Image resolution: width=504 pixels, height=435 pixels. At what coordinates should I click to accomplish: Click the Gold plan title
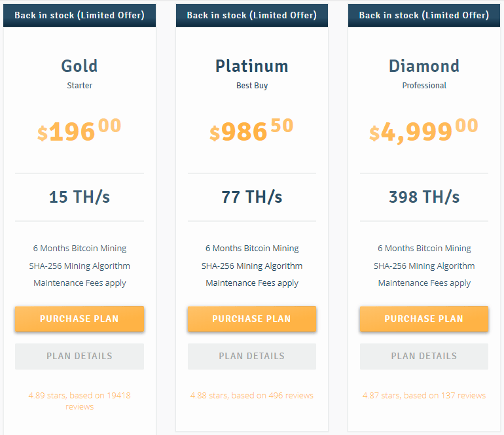(x=79, y=66)
